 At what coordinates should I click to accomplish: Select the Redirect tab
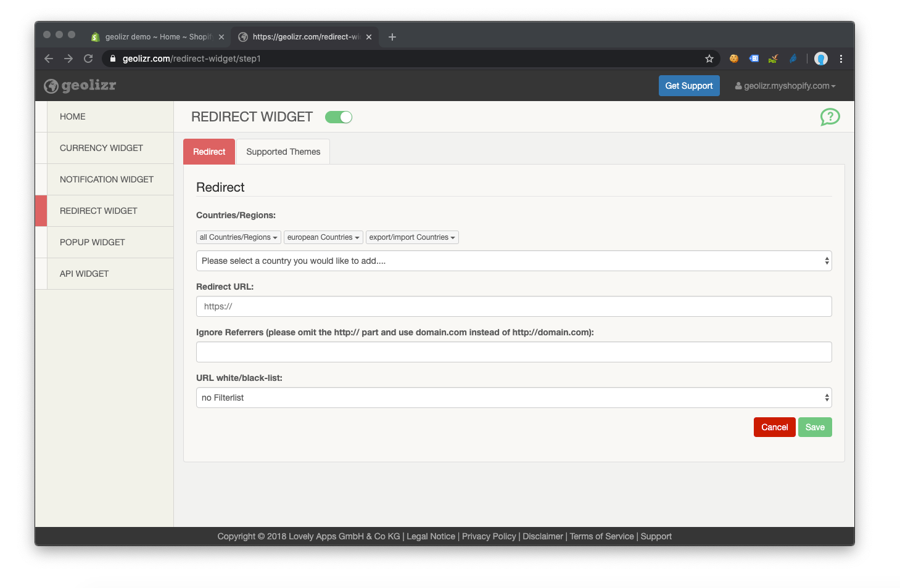coord(209,152)
